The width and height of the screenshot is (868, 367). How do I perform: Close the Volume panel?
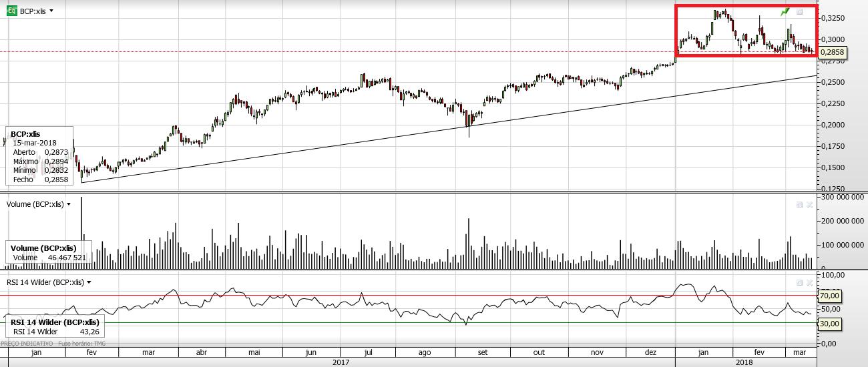[809, 204]
